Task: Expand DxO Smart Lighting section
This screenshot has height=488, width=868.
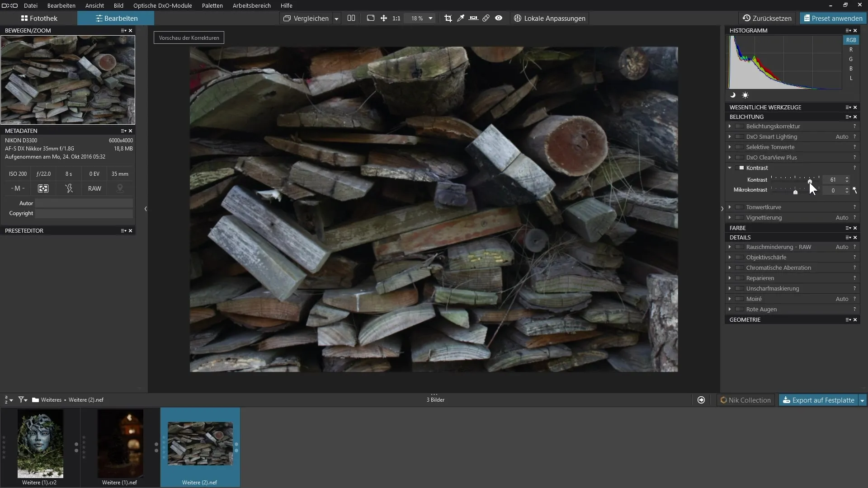Action: click(x=730, y=137)
